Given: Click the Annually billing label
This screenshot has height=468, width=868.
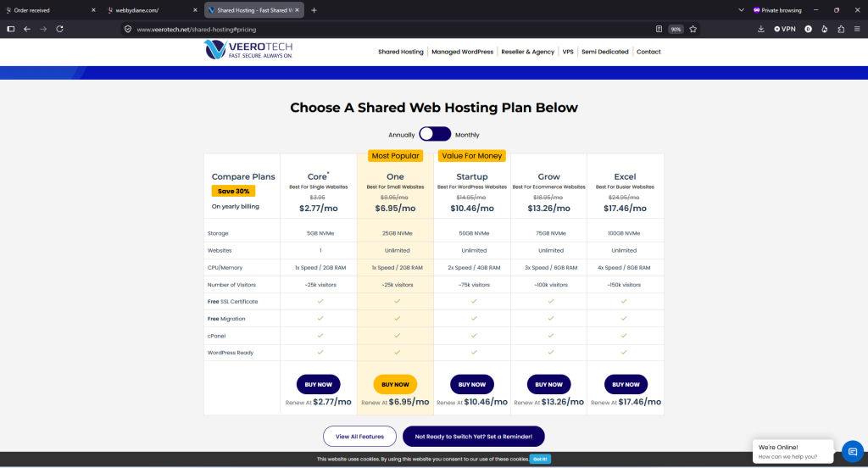Looking at the screenshot, I should (401, 135).
